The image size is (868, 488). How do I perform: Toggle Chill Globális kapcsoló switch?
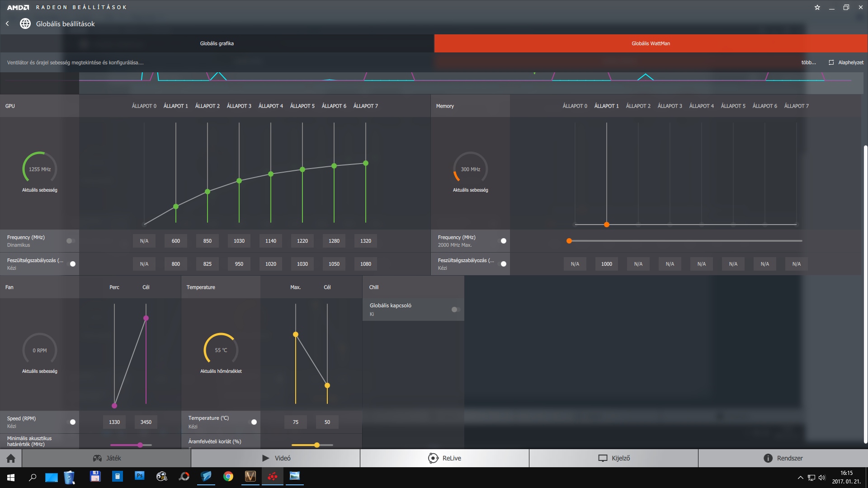[456, 310]
